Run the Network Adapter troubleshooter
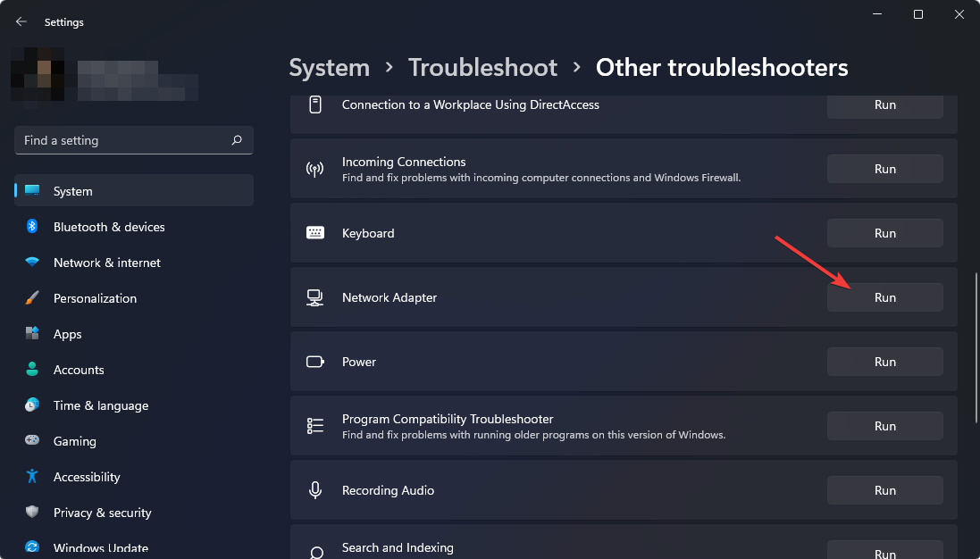Screen dimensions: 980x559 tap(884, 296)
